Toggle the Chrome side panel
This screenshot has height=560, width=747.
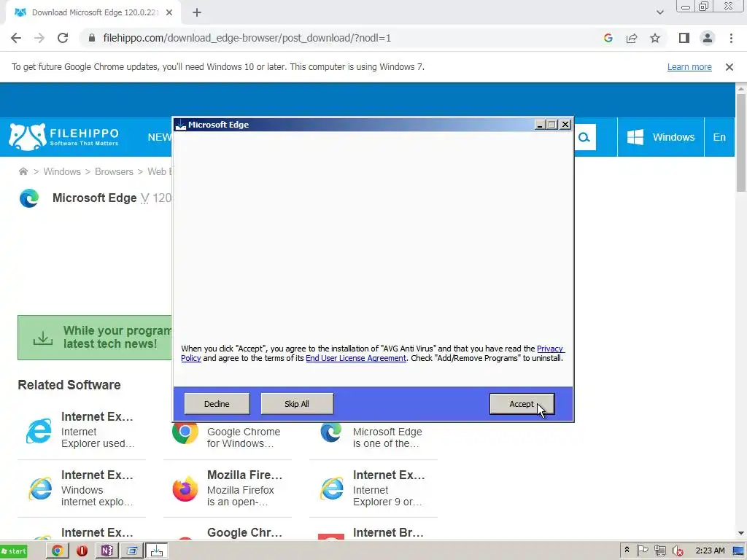coord(684,38)
